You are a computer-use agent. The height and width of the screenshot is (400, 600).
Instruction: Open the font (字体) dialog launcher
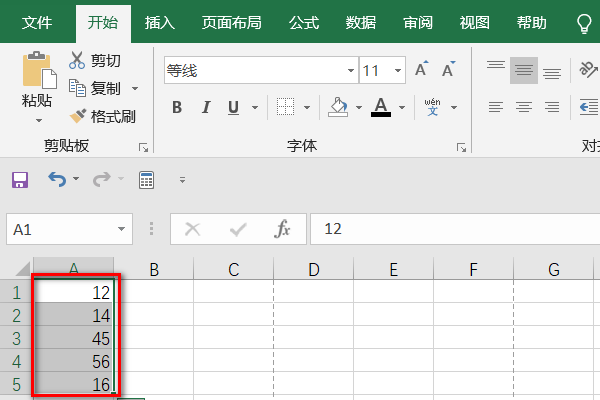click(x=461, y=147)
